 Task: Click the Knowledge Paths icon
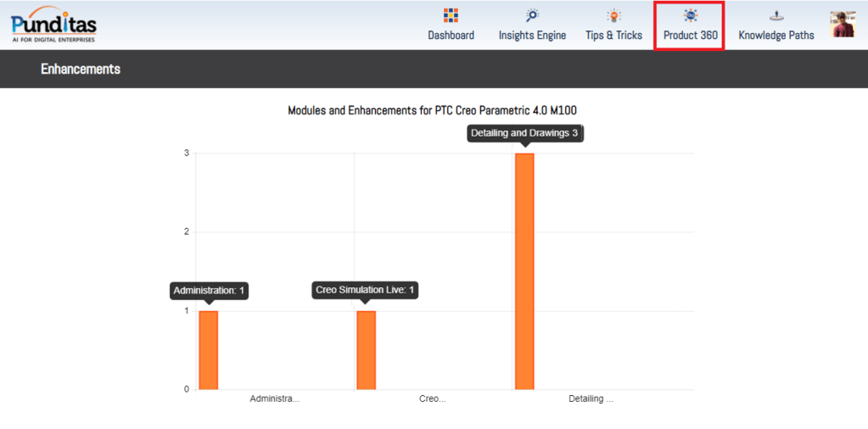tap(776, 15)
